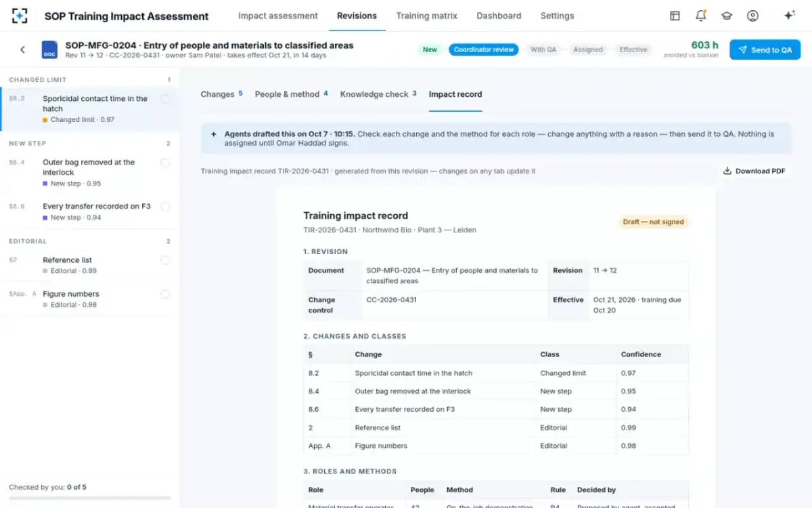
Task: Click Checked by you: 0 of 5 text
Action: (x=47, y=487)
